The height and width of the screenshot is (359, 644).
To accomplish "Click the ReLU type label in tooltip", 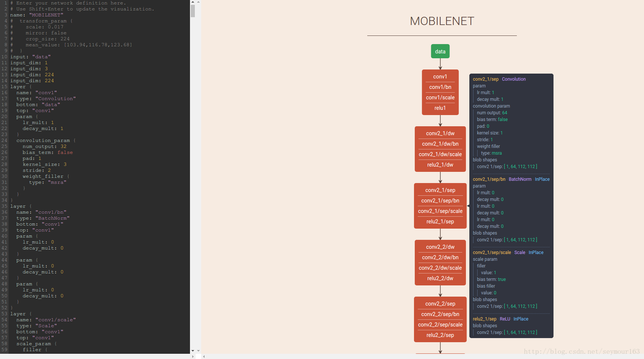I will click(505, 319).
